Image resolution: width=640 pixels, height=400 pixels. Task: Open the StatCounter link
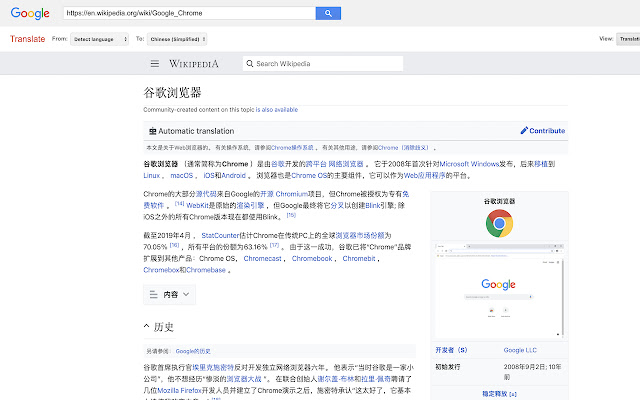tap(220, 235)
